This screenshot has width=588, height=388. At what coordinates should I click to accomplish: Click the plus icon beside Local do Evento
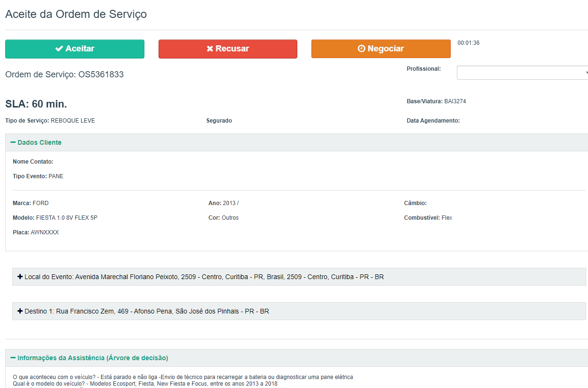click(20, 277)
